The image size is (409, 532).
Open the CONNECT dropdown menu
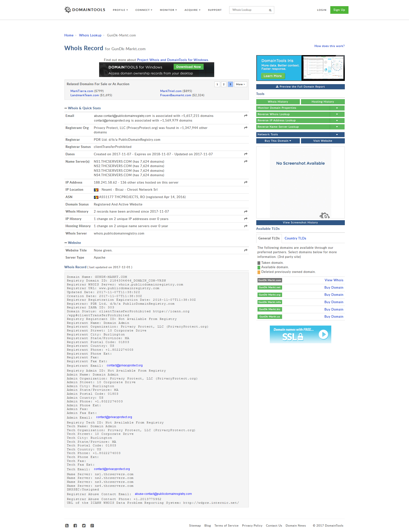click(144, 10)
